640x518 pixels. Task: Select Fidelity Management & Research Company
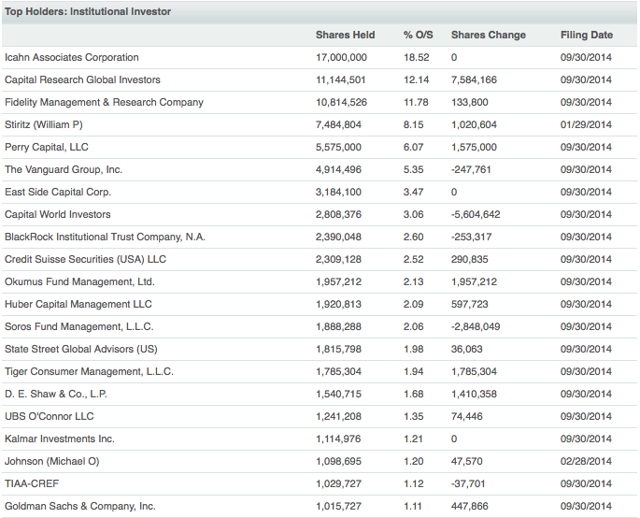tap(104, 102)
